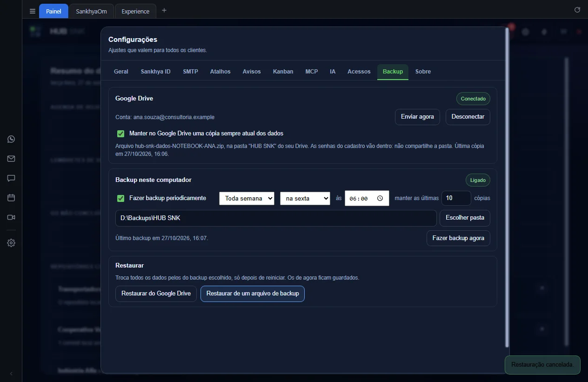588x382 pixels.
Task: Click the settings gear in the sidebar
Action: point(11,243)
